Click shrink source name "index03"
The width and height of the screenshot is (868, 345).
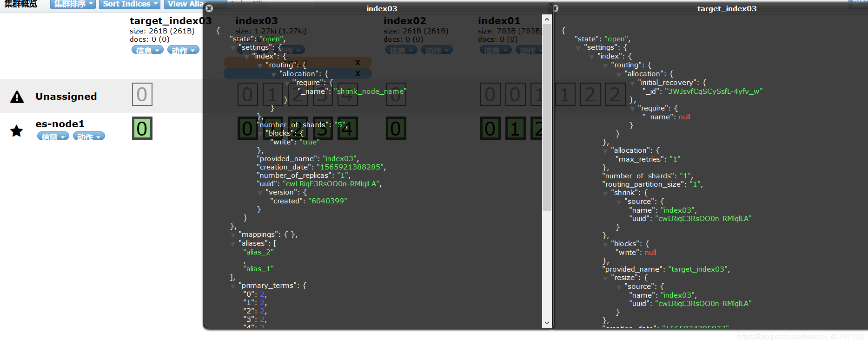[x=678, y=210]
